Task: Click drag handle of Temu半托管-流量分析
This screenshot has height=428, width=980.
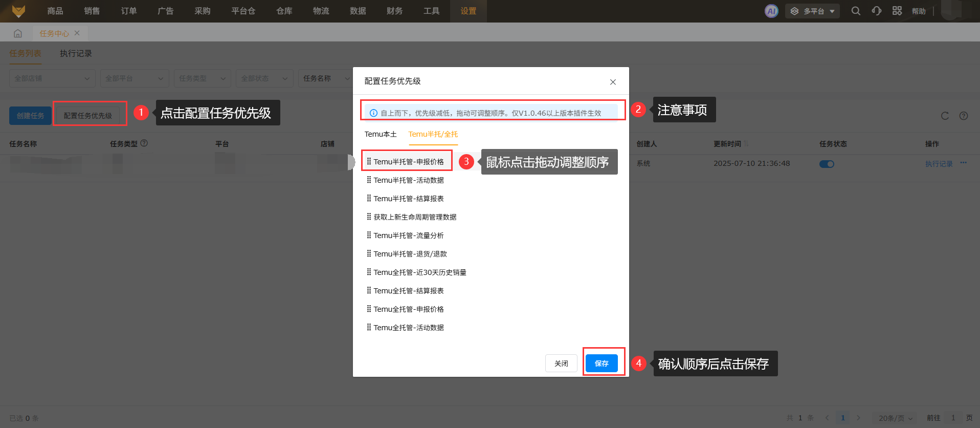Action: coord(369,235)
